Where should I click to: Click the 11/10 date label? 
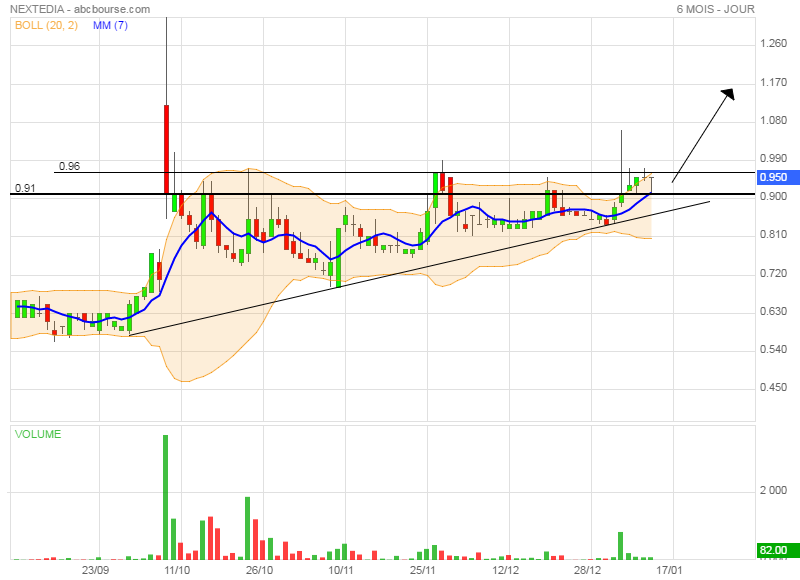pyautogui.click(x=177, y=570)
